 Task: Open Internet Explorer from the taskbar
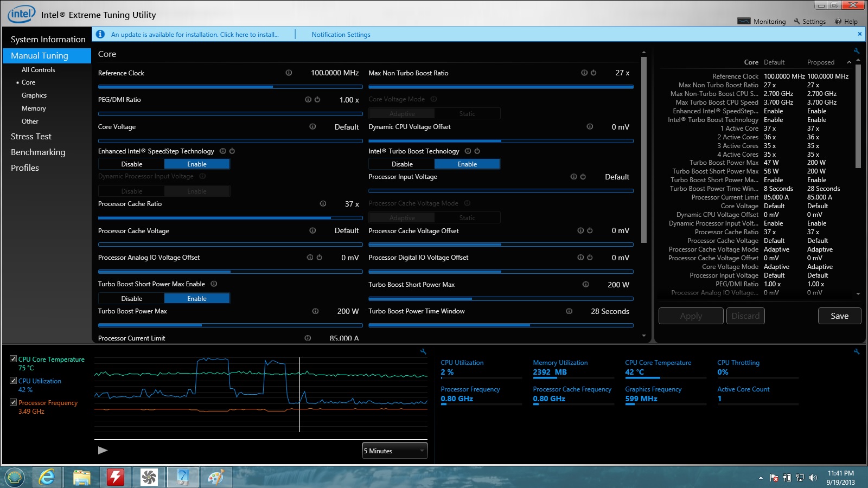point(47,477)
